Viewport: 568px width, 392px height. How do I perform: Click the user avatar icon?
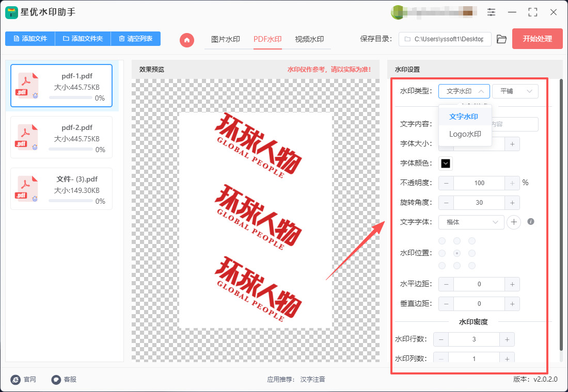point(398,12)
